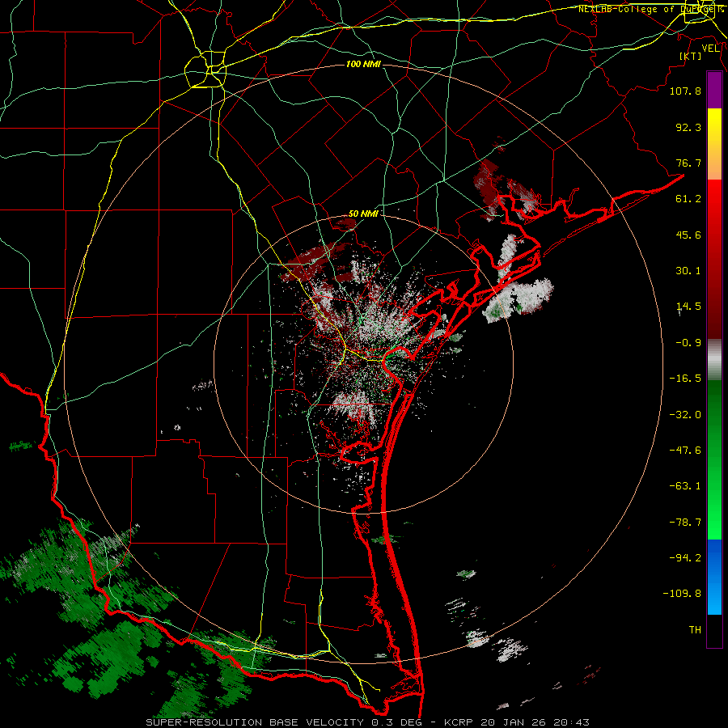Select the -94.2 legend value
The height and width of the screenshot is (728, 728).
tap(685, 558)
